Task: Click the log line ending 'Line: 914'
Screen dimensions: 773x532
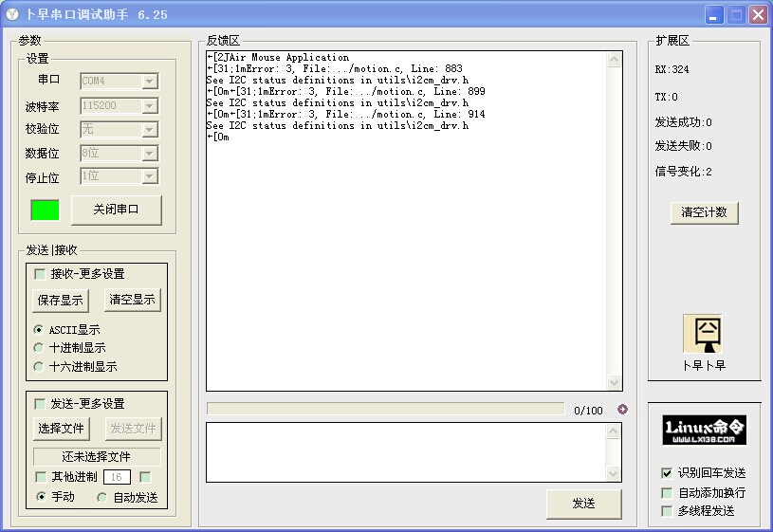Action: [x=346, y=114]
